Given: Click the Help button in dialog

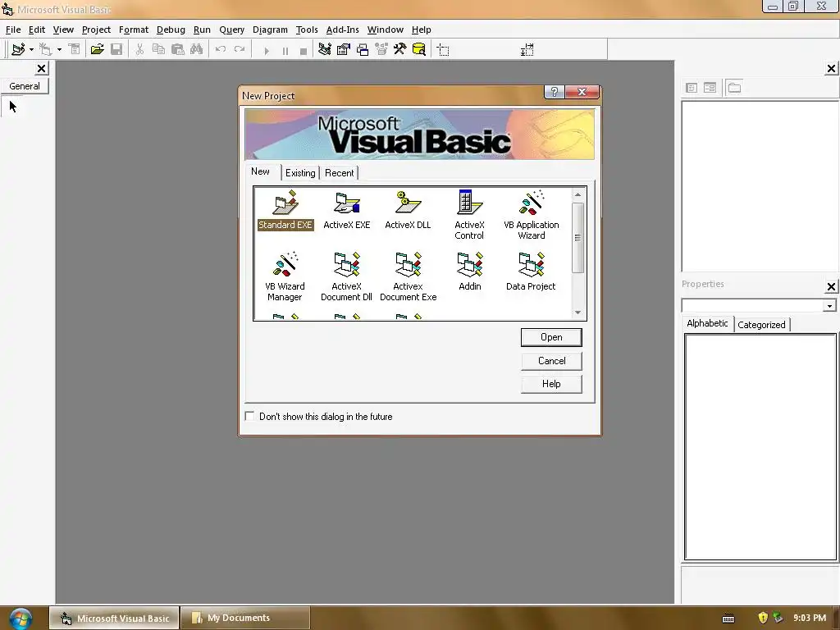Looking at the screenshot, I should [x=551, y=384].
